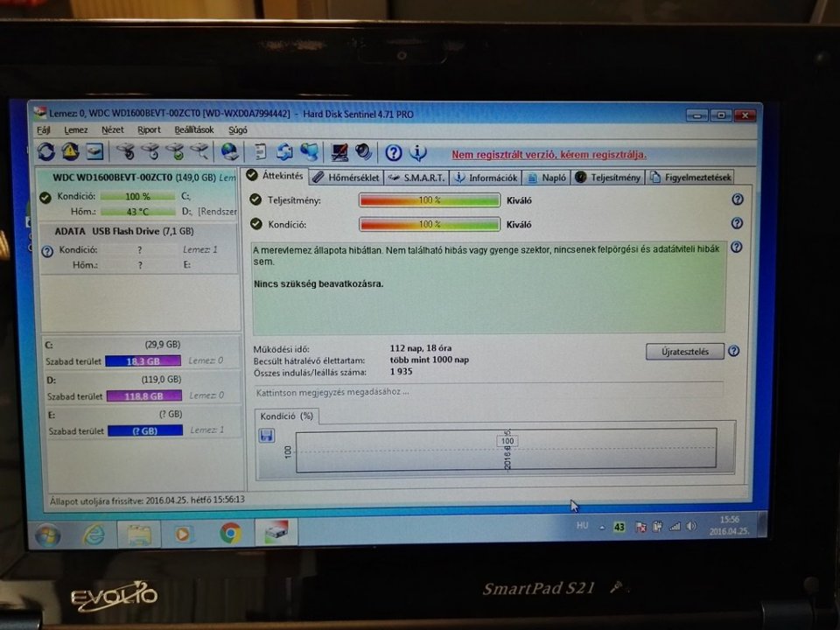
Task: Click the value 112 nap, 18 óra
Action: click(x=421, y=348)
